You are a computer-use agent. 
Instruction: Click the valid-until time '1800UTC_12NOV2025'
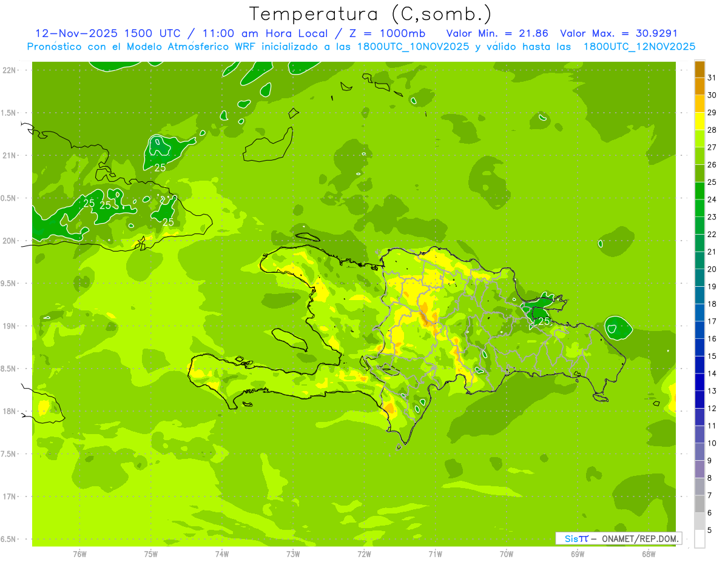(639, 46)
